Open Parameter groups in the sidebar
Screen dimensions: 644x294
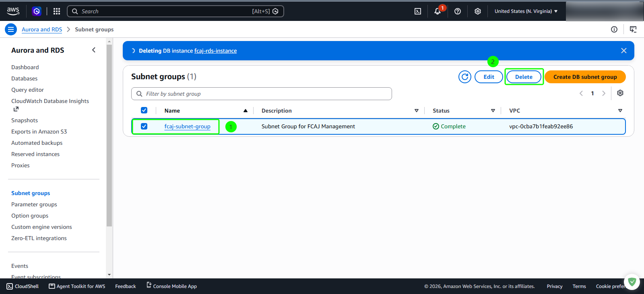[34, 204]
